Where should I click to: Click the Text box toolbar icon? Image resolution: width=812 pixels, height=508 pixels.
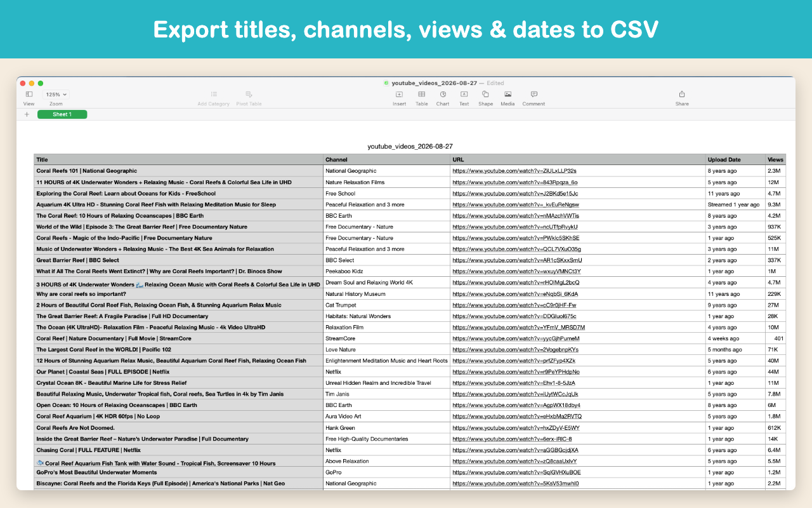(464, 94)
